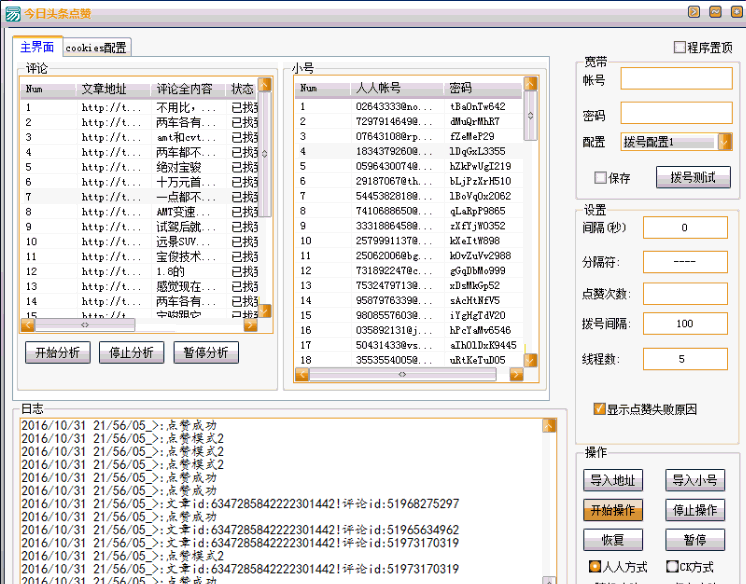Viewport: 746px width, 584px height.
Task: Select account row 02643333@no...
Action: [409, 106]
